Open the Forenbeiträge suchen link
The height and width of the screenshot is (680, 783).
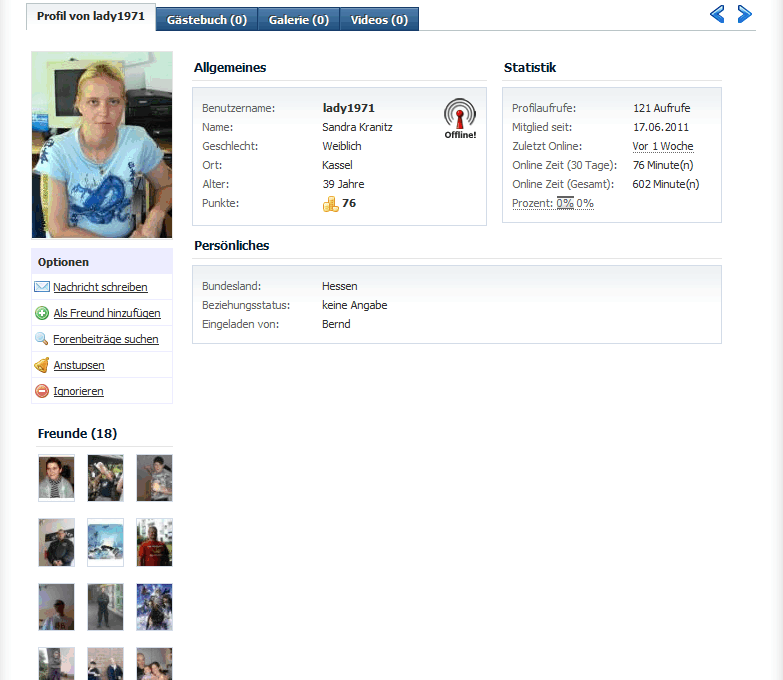[x=106, y=339]
